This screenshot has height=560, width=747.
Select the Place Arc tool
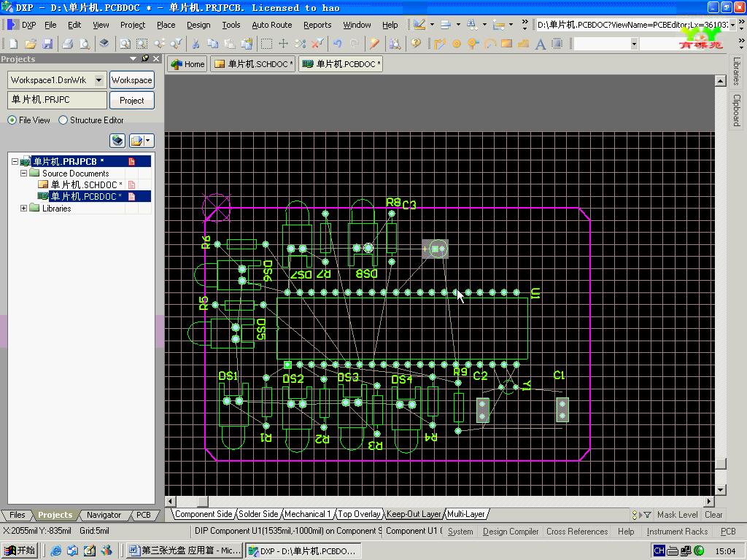(x=489, y=44)
